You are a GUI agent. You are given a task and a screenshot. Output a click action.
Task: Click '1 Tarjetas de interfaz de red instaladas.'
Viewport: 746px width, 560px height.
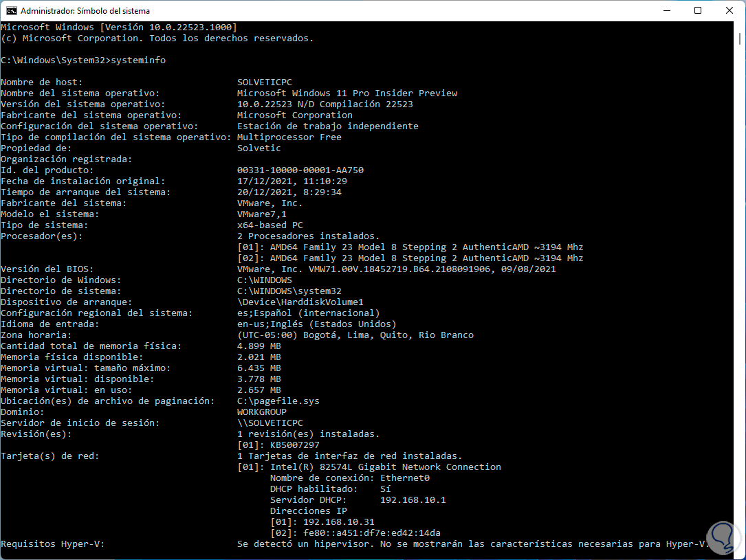click(350, 456)
